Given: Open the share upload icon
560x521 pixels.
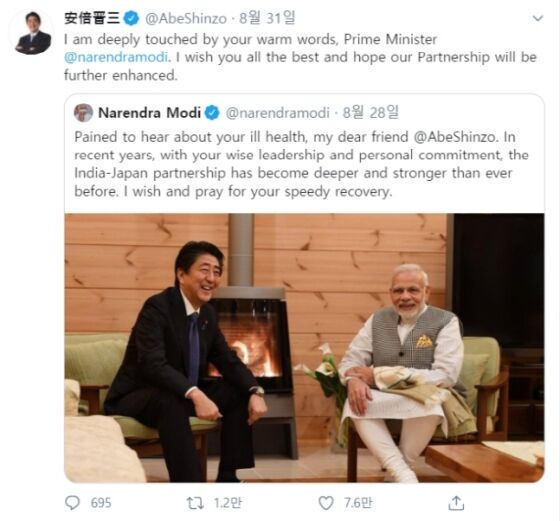Looking at the screenshot, I should [x=456, y=503].
